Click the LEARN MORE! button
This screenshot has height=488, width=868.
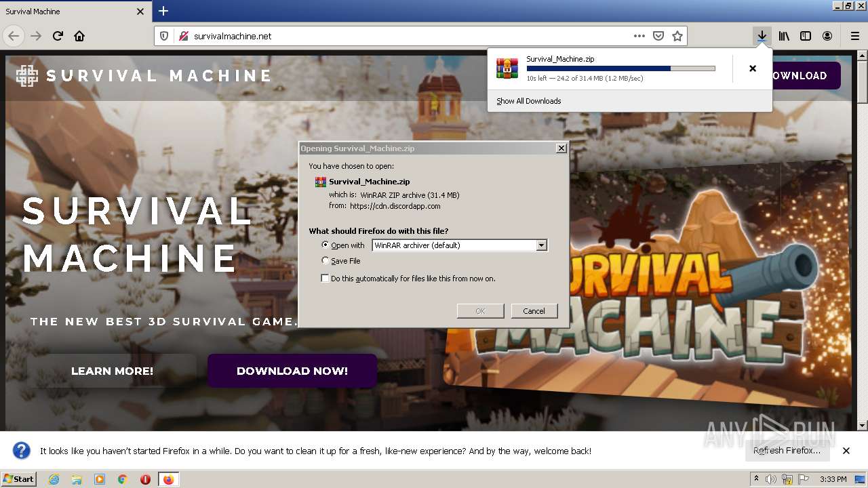coord(112,371)
